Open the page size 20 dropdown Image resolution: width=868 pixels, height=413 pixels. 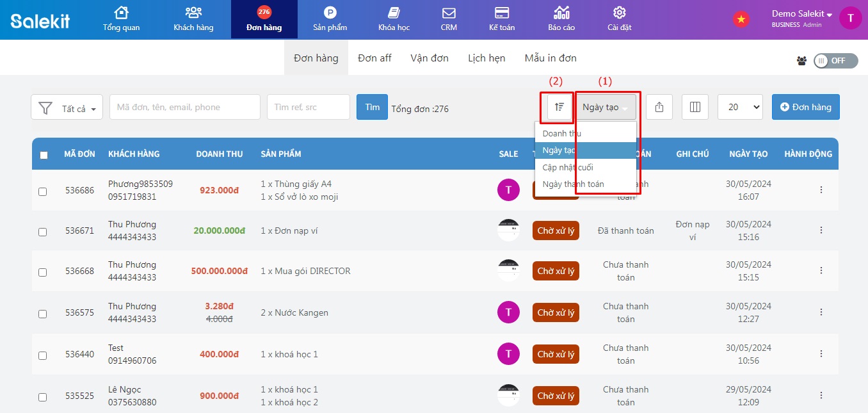pos(740,107)
